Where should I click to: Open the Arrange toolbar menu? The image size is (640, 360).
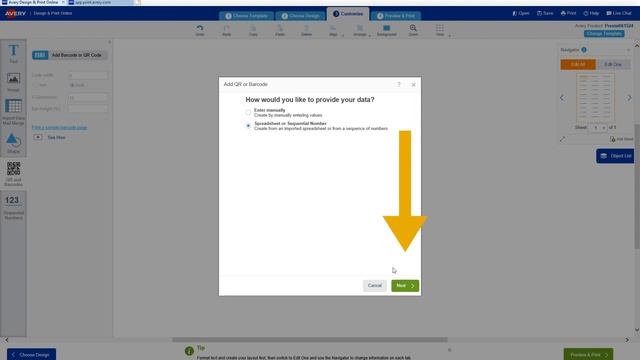[x=361, y=30]
